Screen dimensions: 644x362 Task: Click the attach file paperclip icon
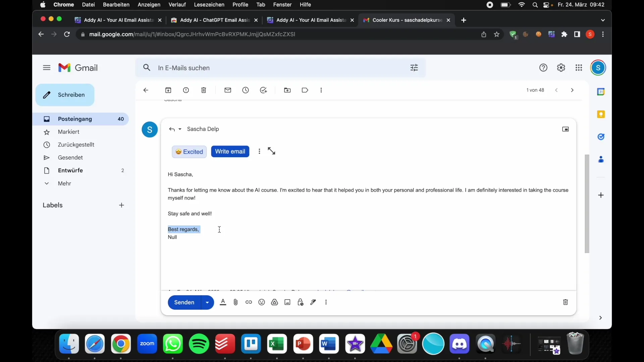click(236, 302)
